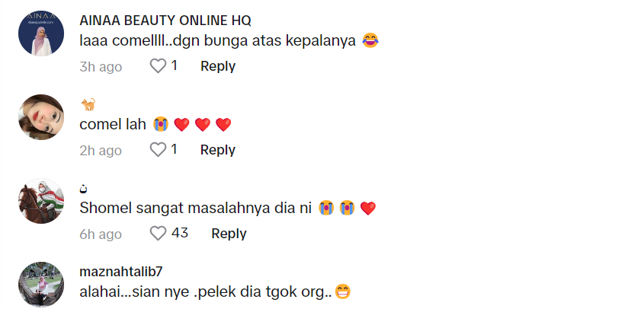Like the 'Shomel sangat masalahnya' comment
This screenshot has height=309, width=644.
pyautogui.click(x=158, y=233)
